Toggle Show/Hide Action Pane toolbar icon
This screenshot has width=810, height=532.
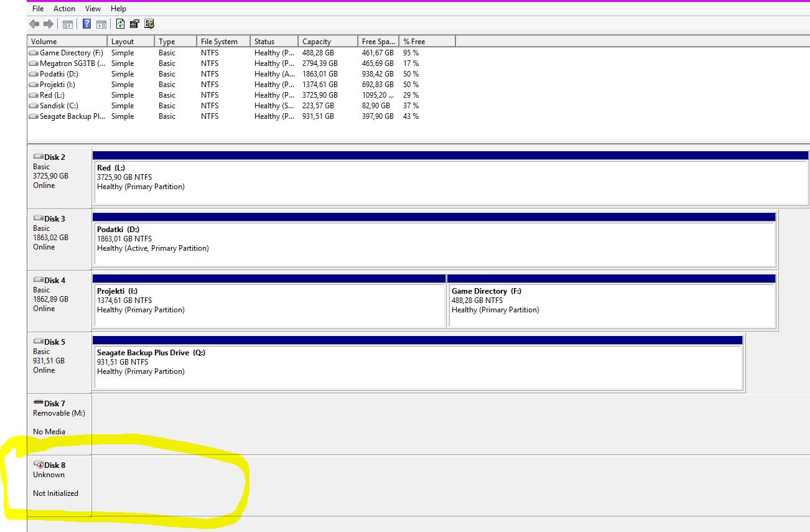tap(101, 24)
